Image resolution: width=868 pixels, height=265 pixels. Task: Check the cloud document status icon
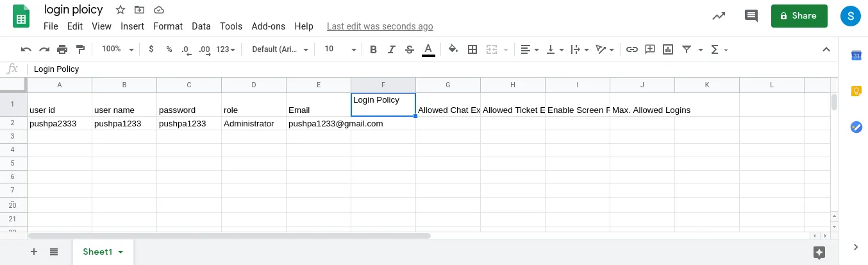[158, 10]
